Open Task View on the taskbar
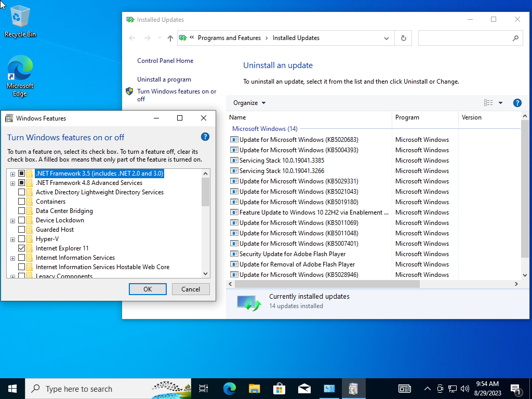This screenshot has height=399, width=532. (203, 389)
